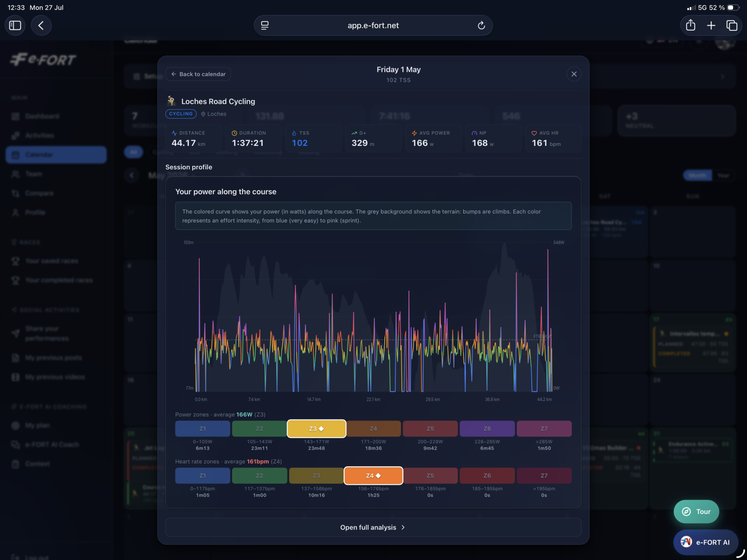Toggle the Safari sidebar

click(x=15, y=25)
